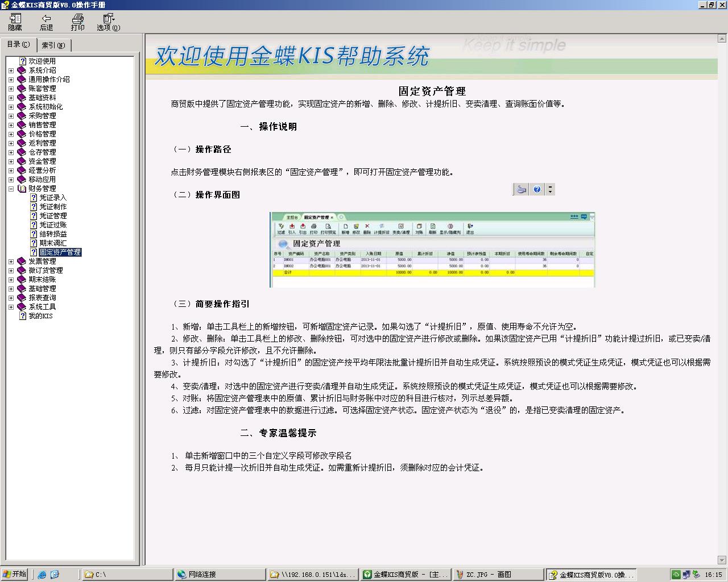Image resolution: width=728 pixels, height=582 pixels.
Task: Switch to the 金蝶KIS商贸版 taskbar window
Action: tap(406, 575)
